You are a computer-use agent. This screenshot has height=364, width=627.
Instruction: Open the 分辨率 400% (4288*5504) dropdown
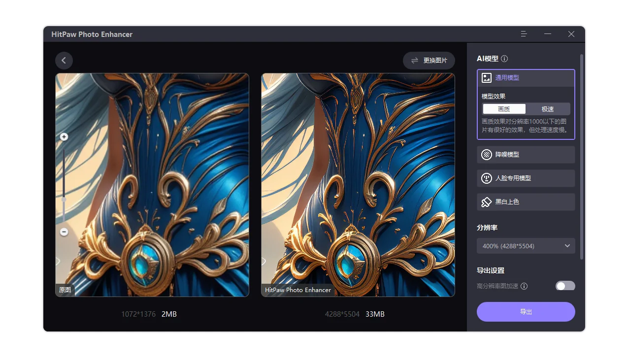point(526,246)
